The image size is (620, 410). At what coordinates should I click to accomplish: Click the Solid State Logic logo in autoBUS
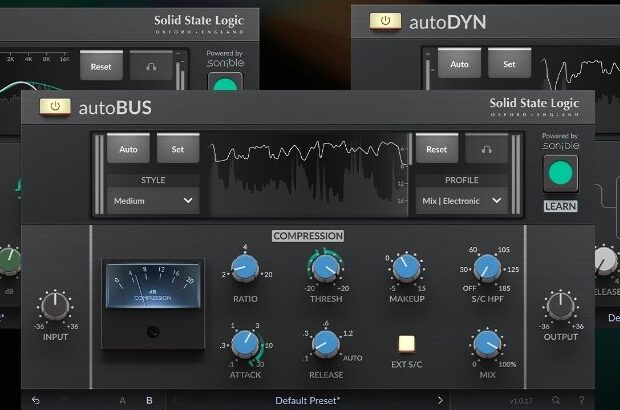[534, 107]
